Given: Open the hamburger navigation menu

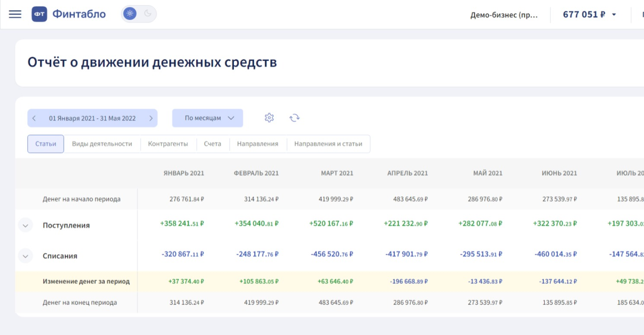Looking at the screenshot, I should pos(15,14).
